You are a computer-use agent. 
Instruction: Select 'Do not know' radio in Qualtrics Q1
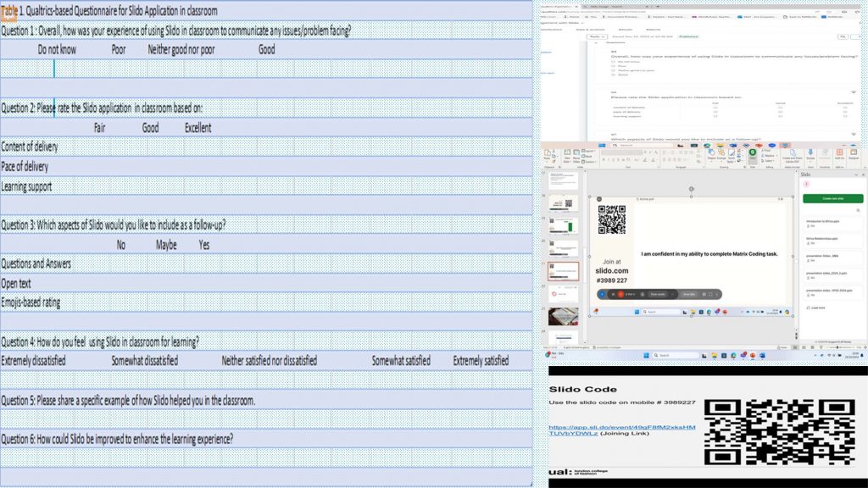(614, 61)
